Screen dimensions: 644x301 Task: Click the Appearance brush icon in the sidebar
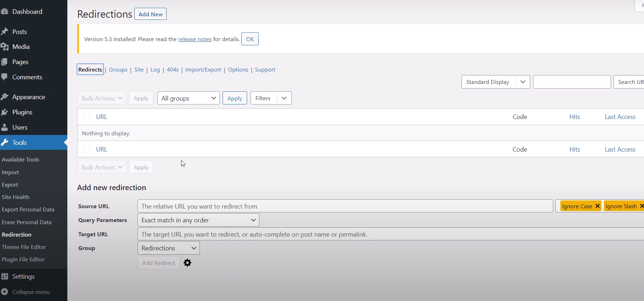click(5, 97)
